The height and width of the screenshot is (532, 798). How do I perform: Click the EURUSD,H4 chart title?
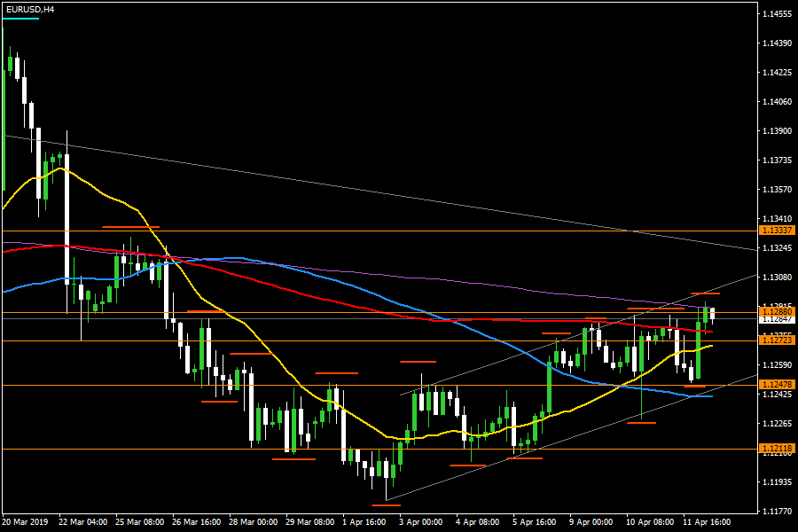pyautogui.click(x=30, y=10)
